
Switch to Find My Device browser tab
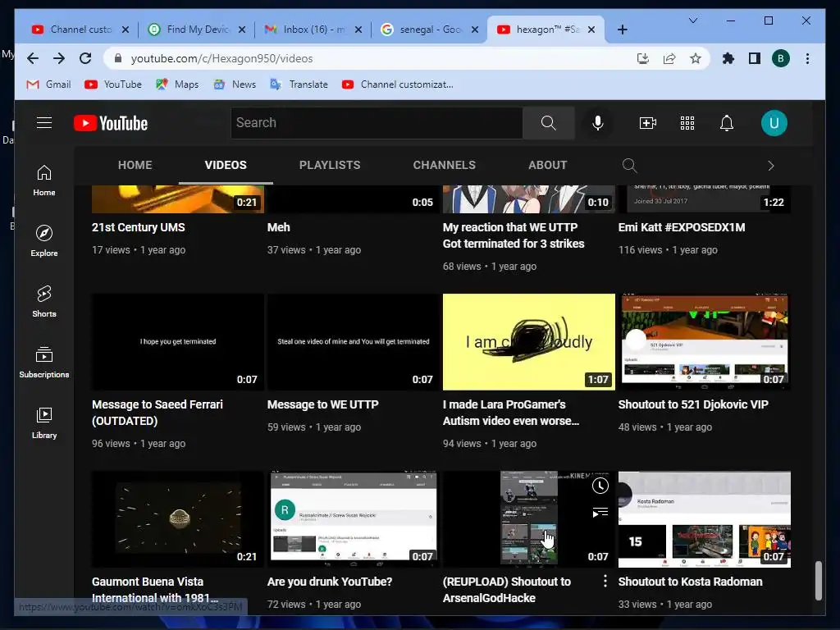197,30
